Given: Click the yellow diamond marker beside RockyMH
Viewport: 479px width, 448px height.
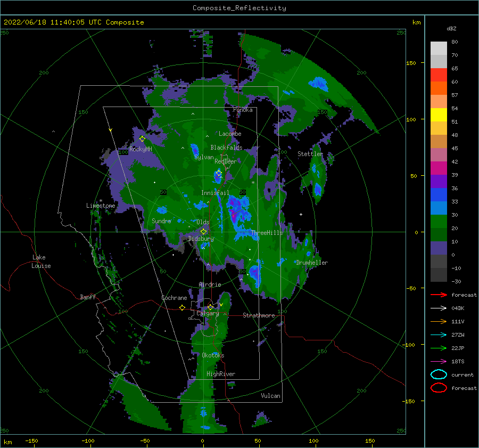Looking at the screenshot, I should click(x=142, y=139).
